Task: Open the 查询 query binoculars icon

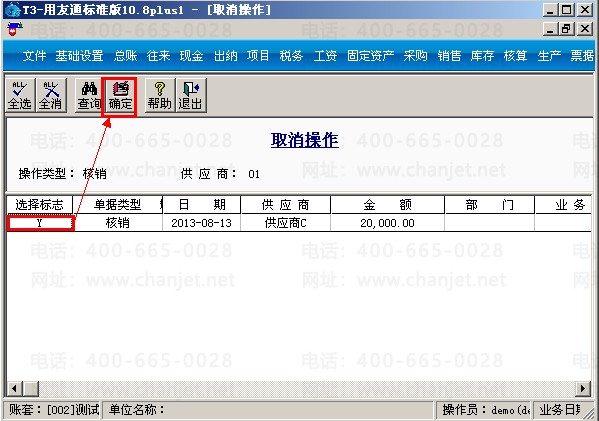Action: [89, 95]
